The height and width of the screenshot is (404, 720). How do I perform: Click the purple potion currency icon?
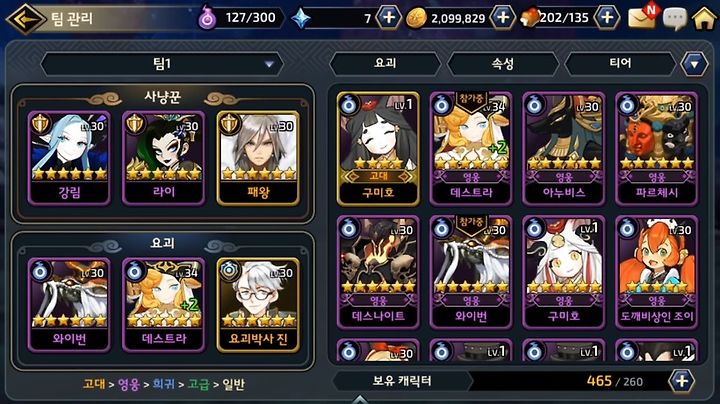tap(207, 18)
